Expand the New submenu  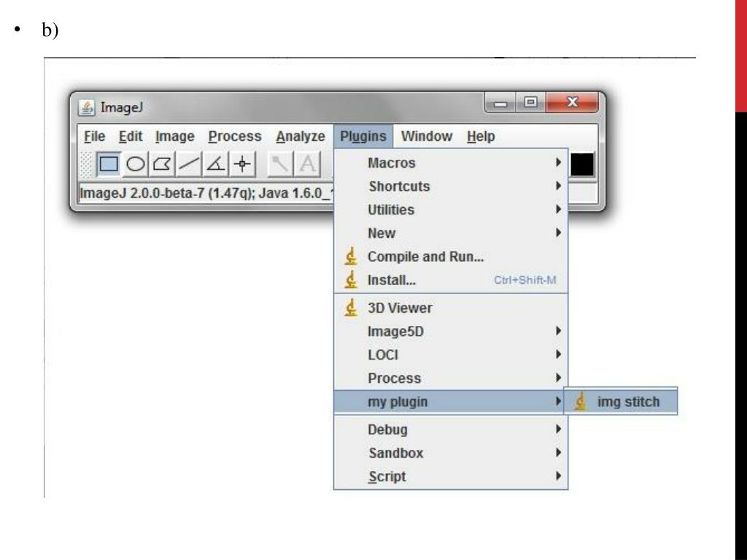click(x=451, y=233)
